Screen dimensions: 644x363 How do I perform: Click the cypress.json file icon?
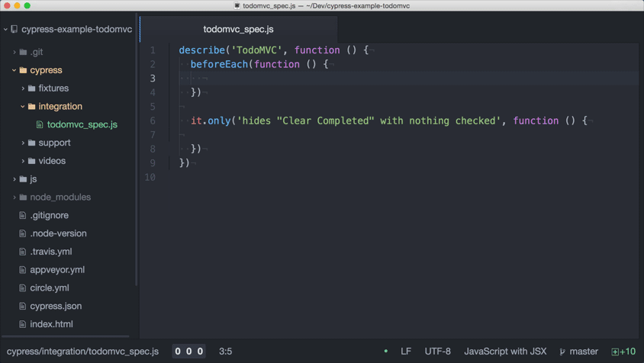(x=23, y=306)
